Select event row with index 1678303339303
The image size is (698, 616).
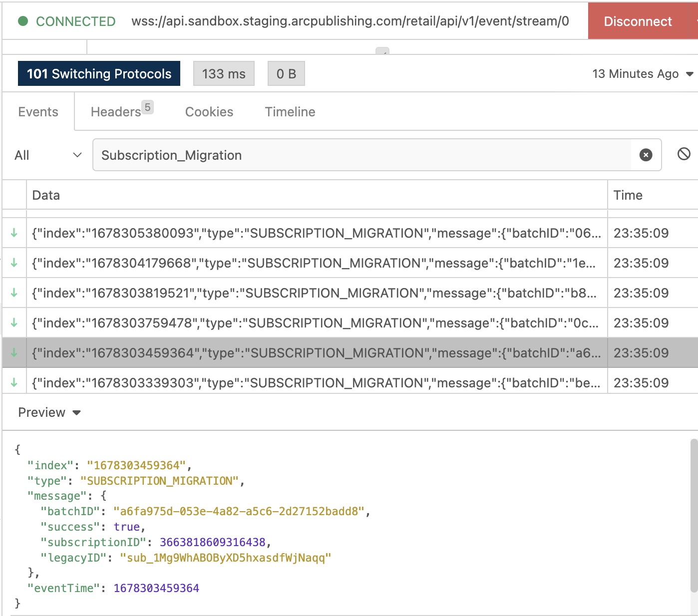[350, 381]
